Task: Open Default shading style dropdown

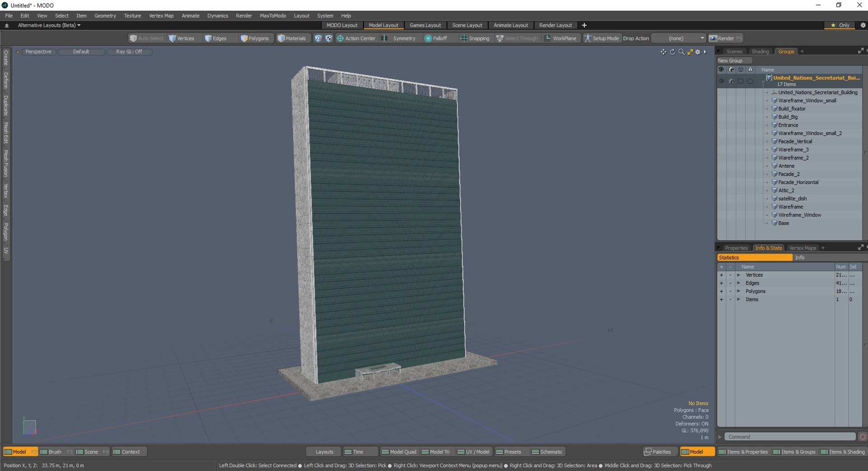Action: click(81, 52)
